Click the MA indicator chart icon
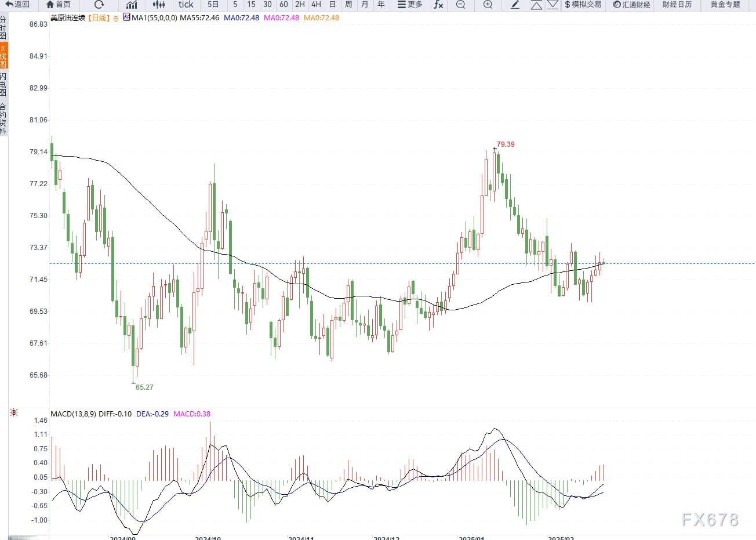This screenshot has height=540, width=756. tap(127, 17)
